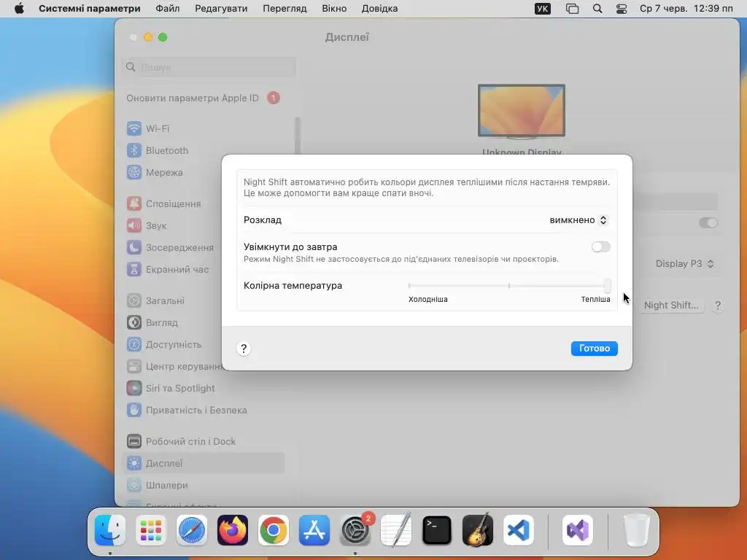Open Launchpad from the Dock
Image resolution: width=747 pixels, height=560 pixels.
150,530
